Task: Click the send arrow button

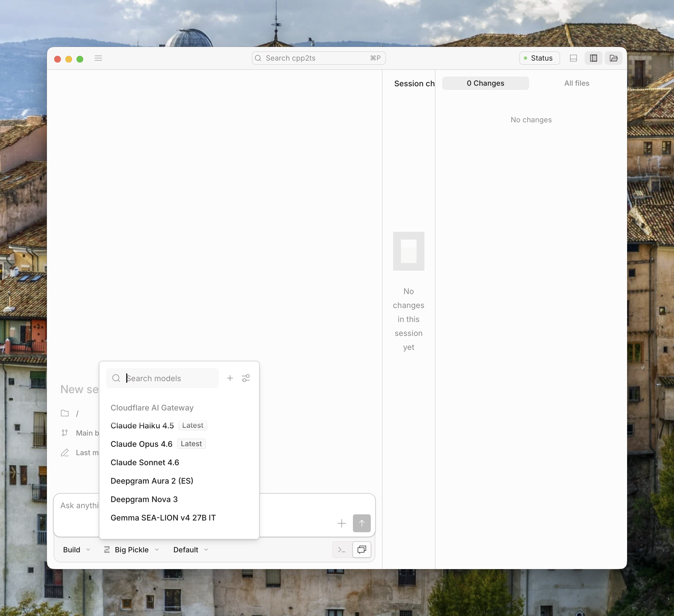Action: tap(361, 523)
